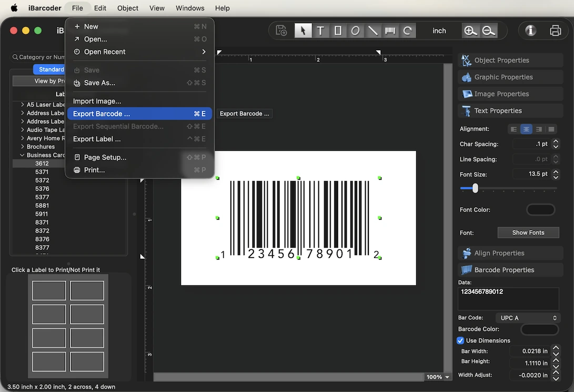The image size is (574, 392).
Task: Open the Windows menu
Action: 189,8
